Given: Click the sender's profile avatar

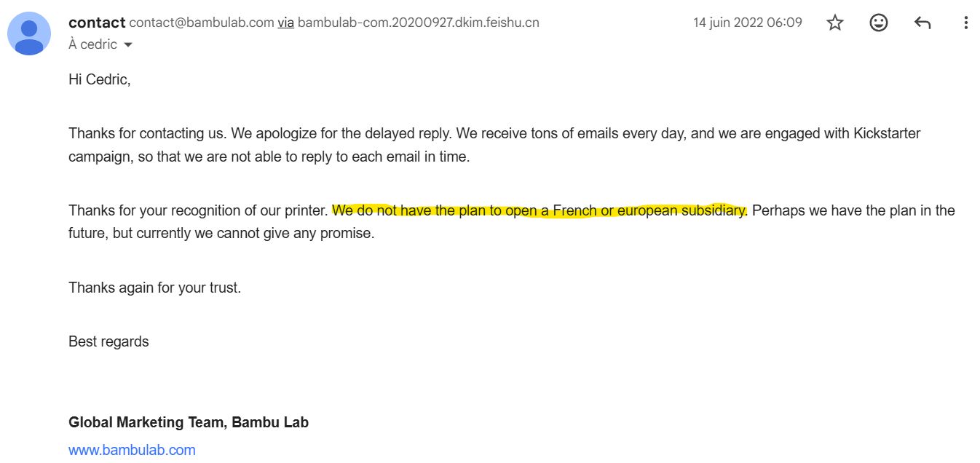Looking at the screenshot, I should point(29,33).
